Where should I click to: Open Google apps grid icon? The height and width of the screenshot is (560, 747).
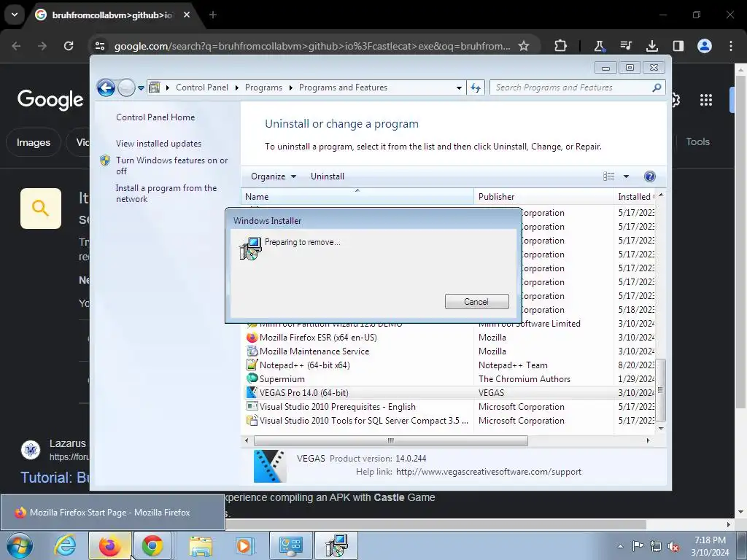[705, 100]
